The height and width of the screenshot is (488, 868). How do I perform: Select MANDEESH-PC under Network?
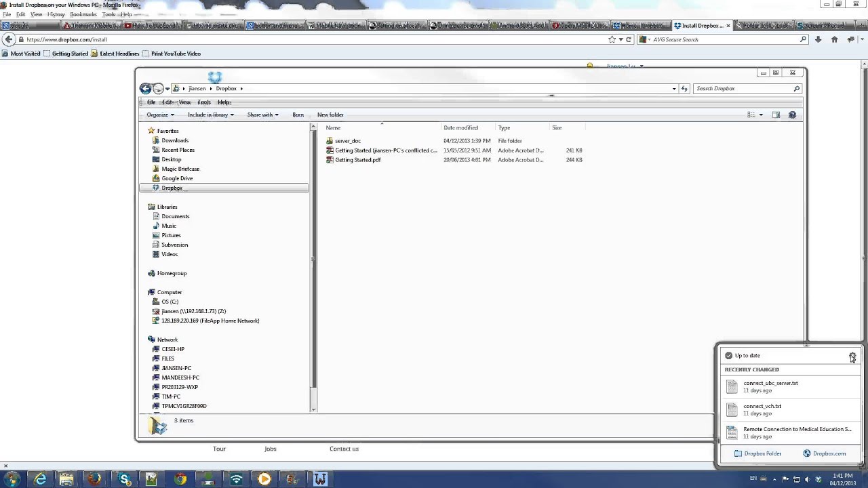click(180, 378)
